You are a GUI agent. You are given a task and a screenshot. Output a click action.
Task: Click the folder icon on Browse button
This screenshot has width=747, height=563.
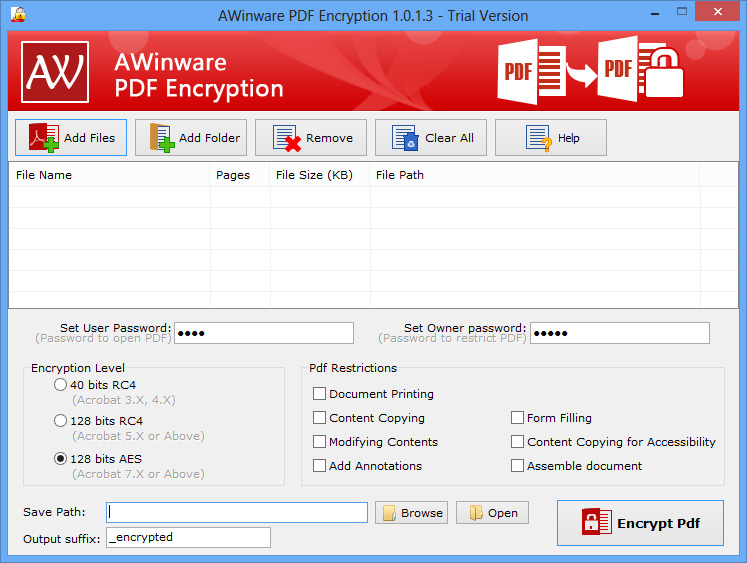(389, 513)
